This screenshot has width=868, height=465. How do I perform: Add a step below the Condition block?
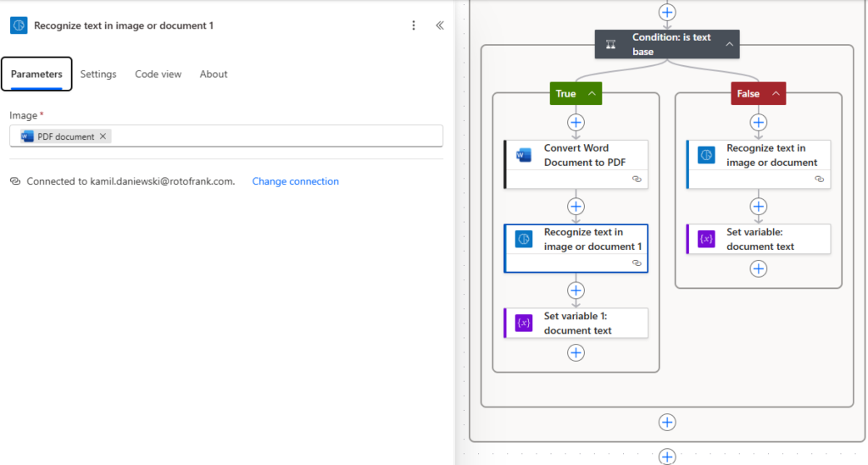click(667, 423)
